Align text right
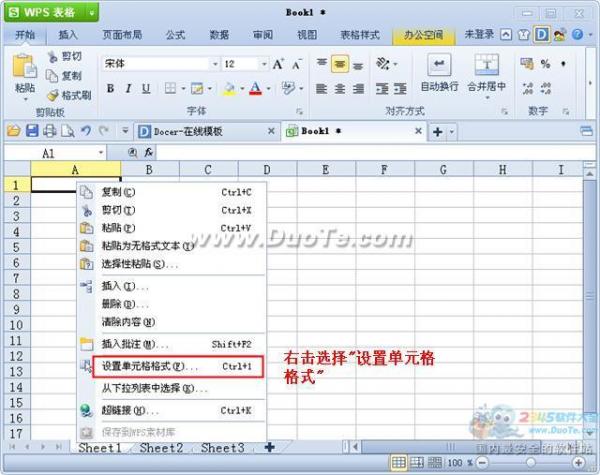Screen dimensions: 600x475 [358, 89]
